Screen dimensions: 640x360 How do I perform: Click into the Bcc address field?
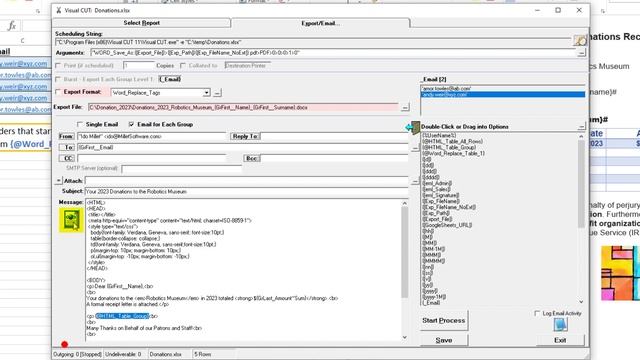click(334, 158)
